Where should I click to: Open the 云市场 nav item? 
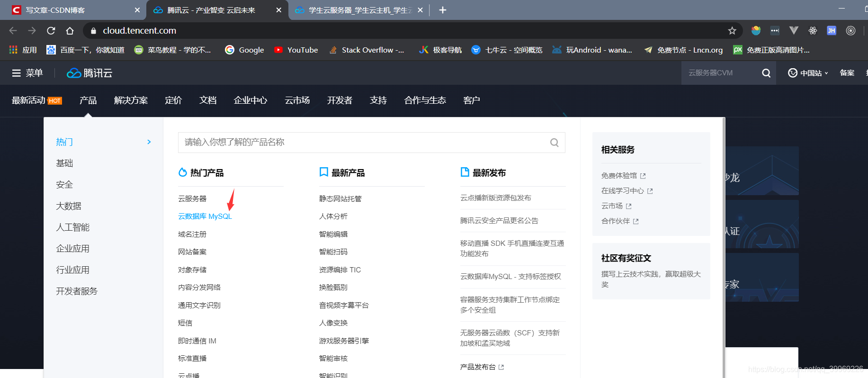coord(297,100)
